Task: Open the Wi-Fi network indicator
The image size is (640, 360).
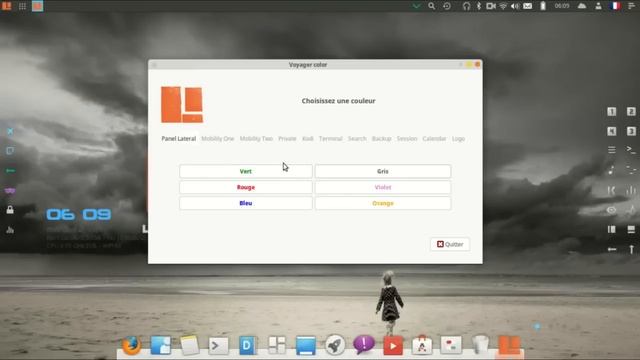Action: (x=503, y=6)
